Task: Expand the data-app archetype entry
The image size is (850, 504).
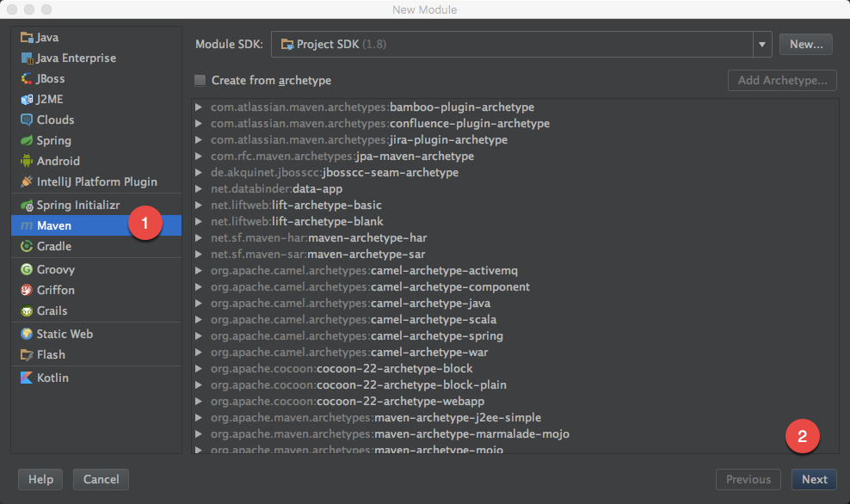Action: [199, 188]
